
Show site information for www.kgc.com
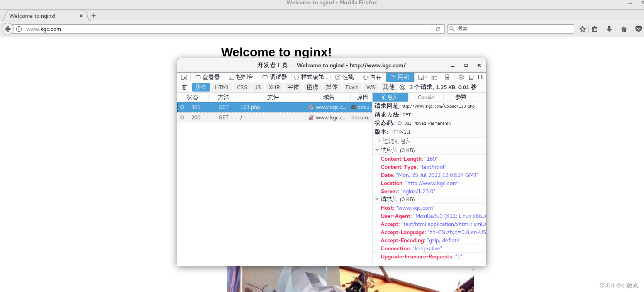[19, 29]
